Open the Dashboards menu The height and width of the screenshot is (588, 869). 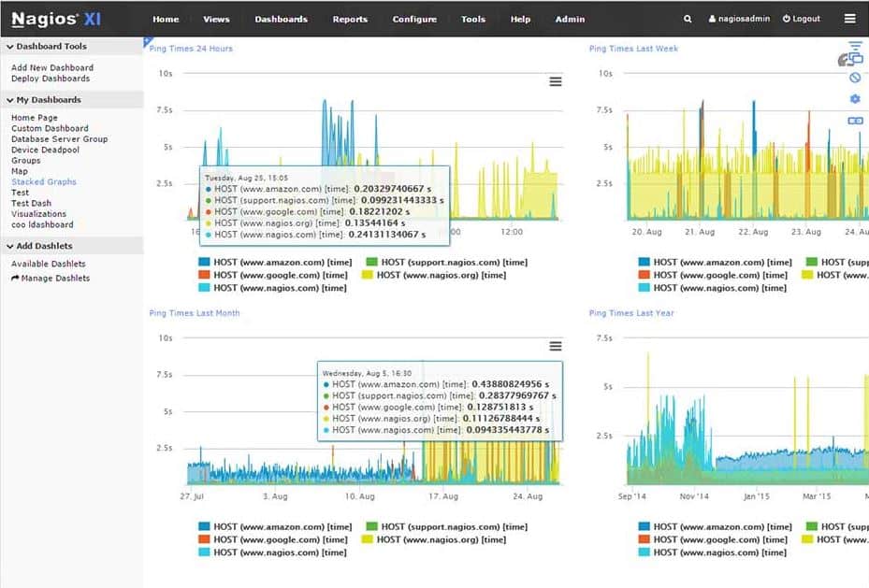click(x=281, y=19)
